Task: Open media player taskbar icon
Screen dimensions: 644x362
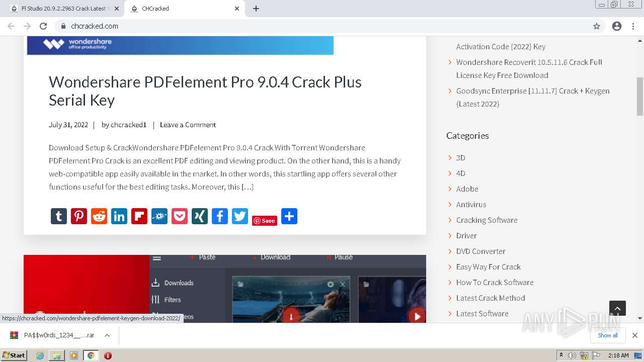Action: (x=74, y=355)
